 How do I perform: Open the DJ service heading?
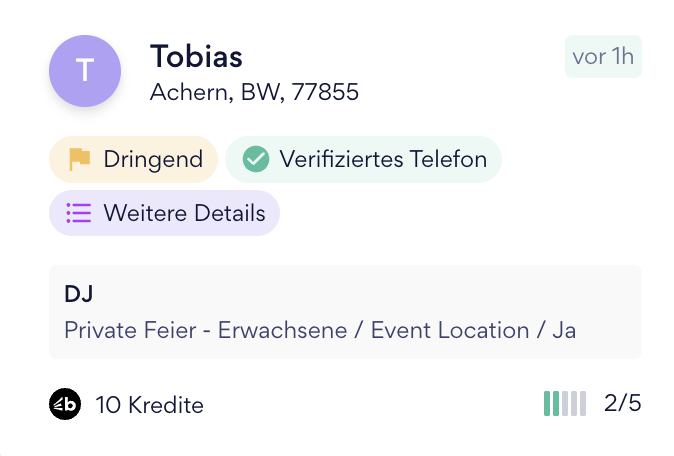78,294
